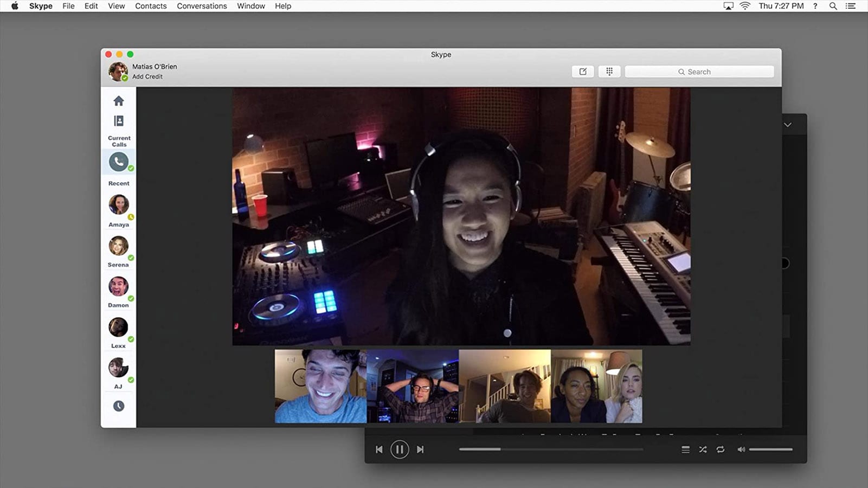
Task: Open the macOS Notification Center list icon
Action: 851,6
